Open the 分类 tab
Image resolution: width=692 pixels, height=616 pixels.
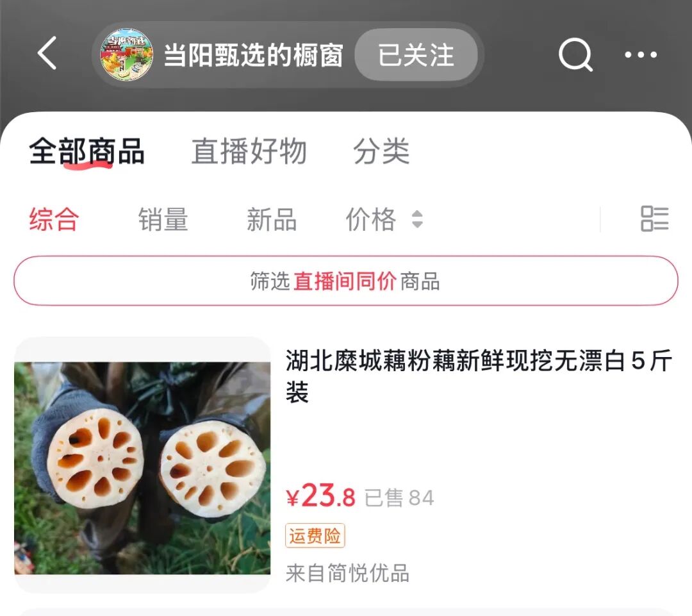coord(381,151)
